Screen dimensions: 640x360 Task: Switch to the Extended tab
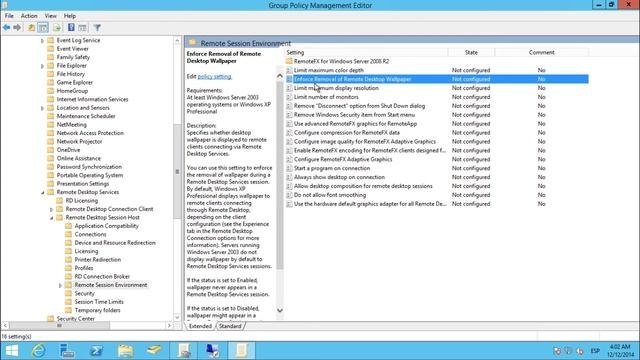click(200, 326)
